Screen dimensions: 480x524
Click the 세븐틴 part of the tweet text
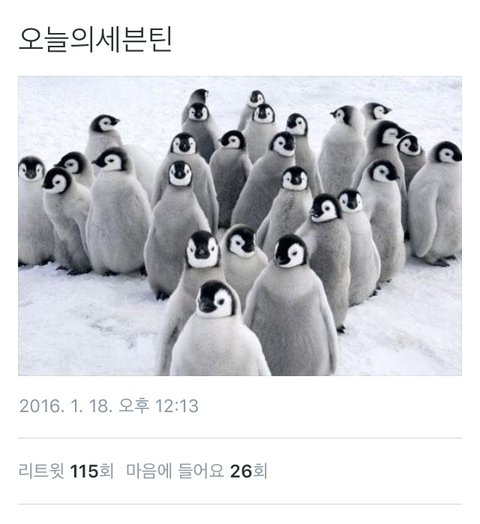point(133,39)
